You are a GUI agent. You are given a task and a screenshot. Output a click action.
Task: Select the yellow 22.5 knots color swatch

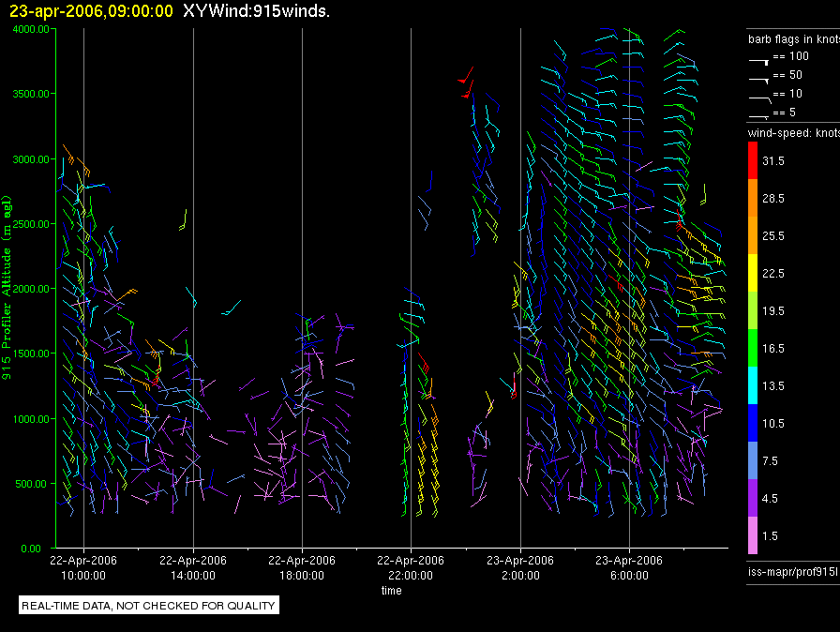pos(754,273)
